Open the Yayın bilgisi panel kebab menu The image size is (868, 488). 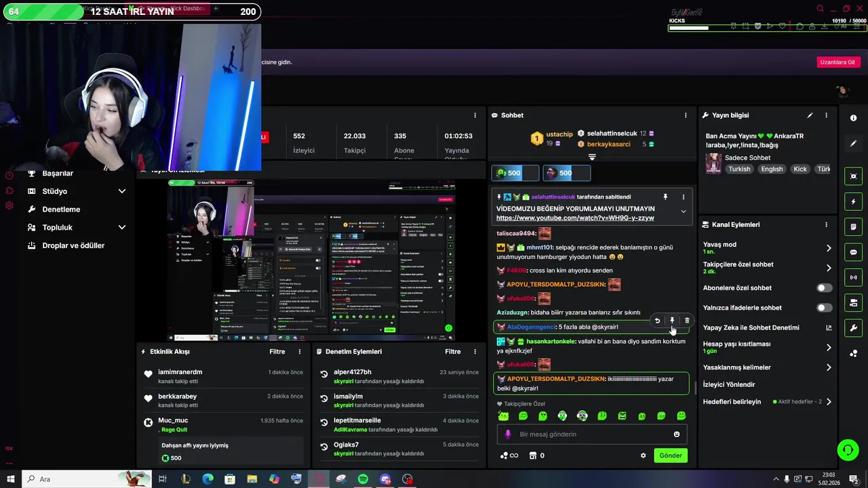[826, 115]
